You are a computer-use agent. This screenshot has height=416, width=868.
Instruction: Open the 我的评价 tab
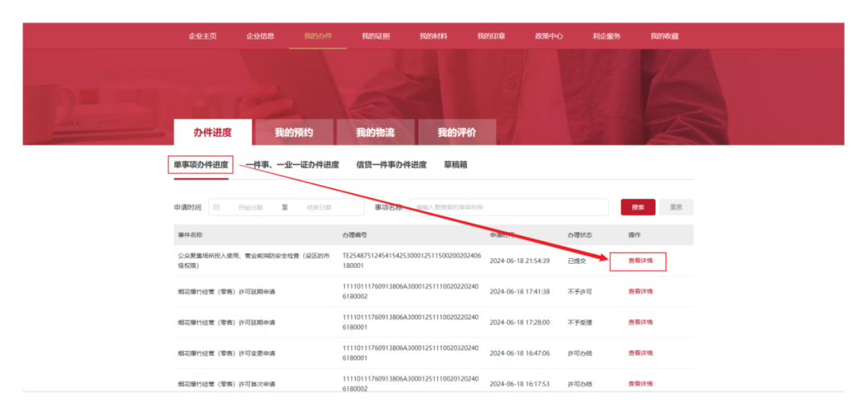tap(457, 133)
